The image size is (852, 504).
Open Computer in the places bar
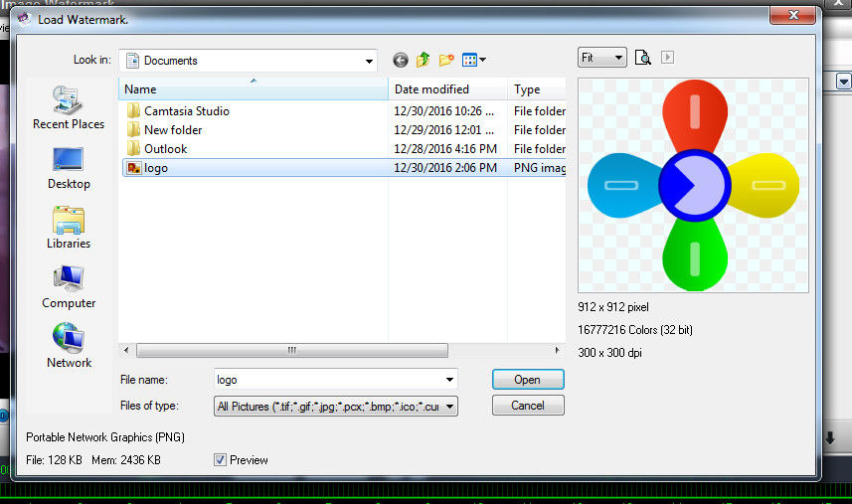(69, 288)
